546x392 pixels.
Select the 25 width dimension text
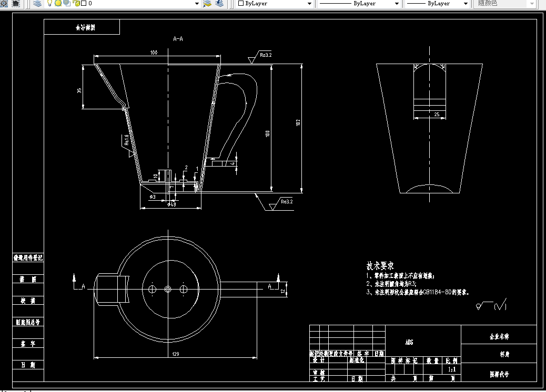click(437, 115)
